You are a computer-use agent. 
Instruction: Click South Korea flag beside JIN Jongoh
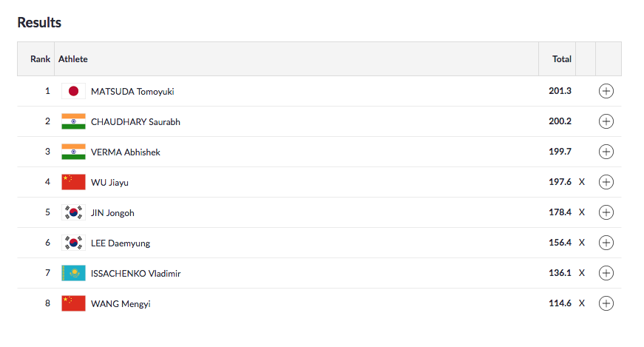point(73,212)
